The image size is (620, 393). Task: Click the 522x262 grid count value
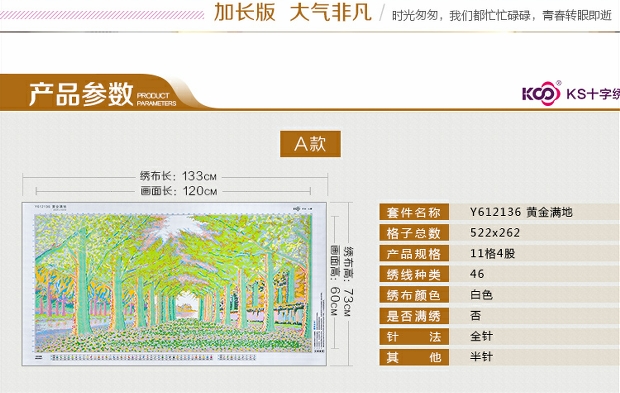pos(495,233)
